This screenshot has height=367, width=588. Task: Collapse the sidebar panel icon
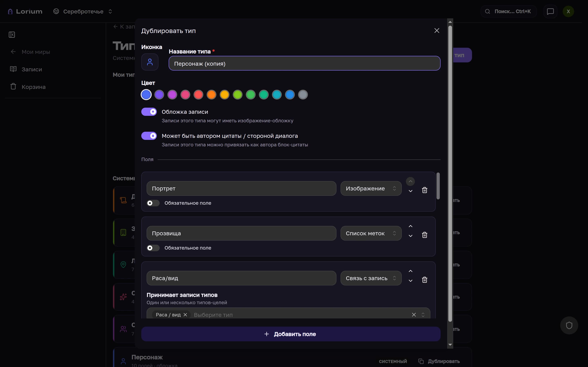[12, 35]
